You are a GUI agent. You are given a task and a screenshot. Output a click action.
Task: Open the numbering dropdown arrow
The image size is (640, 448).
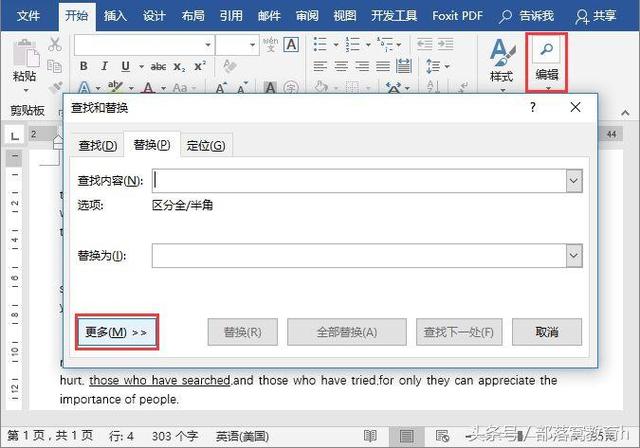pos(368,44)
